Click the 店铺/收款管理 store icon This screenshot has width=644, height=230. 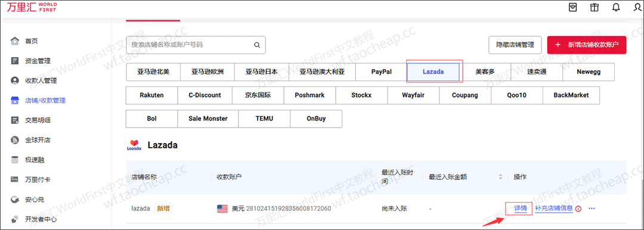[15, 100]
